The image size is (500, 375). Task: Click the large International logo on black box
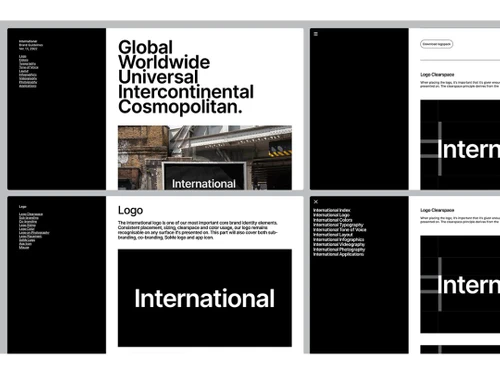pyautogui.click(x=205, y=298)
